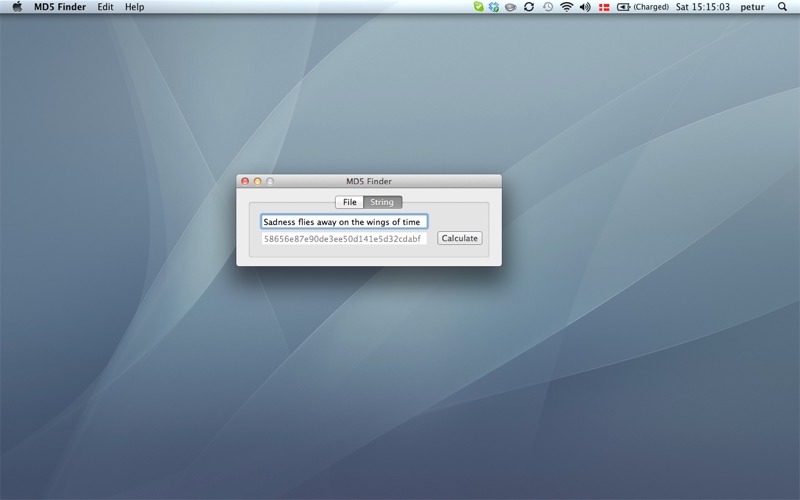Open the Help menu
The width and height of the screenshot is (800, 500).
(x=135, y=7)
